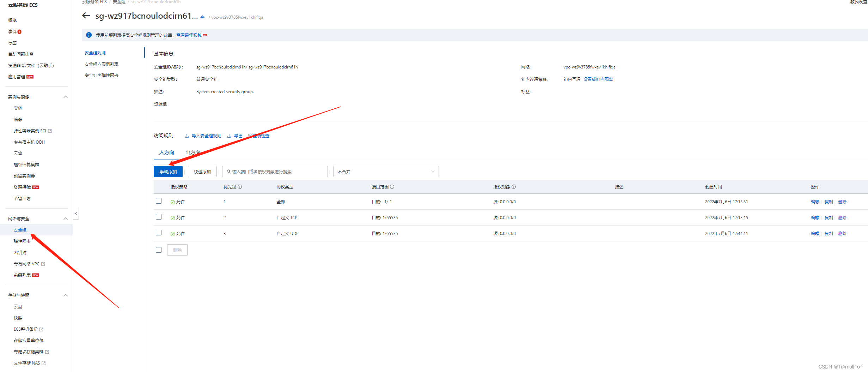This screenshot has height=372, width=868.
Task: Select checkbox for the 自定义 TCP rule
Action: coord(159,217)
